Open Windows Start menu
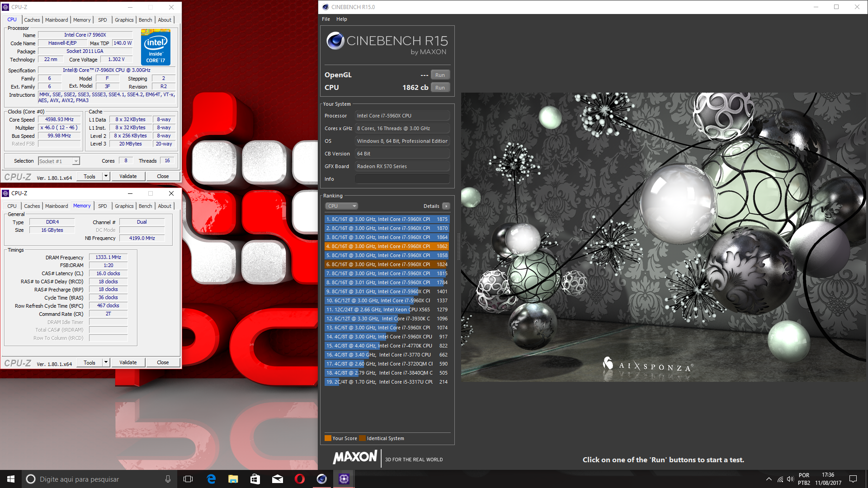 [11, 479]
